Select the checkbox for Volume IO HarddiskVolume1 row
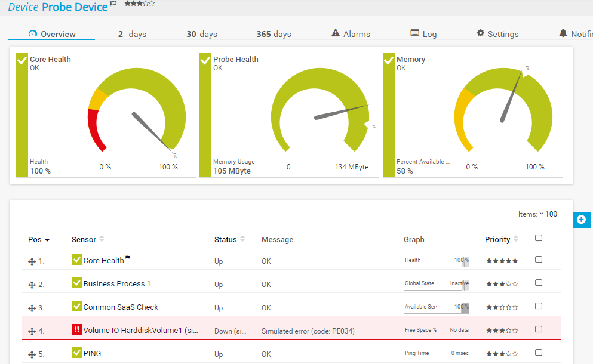 (539, 329)
